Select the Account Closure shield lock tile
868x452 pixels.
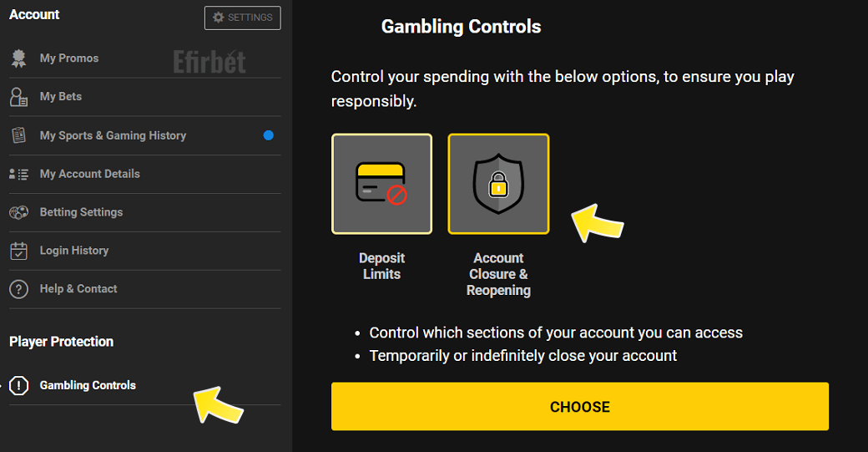[499, 184]
